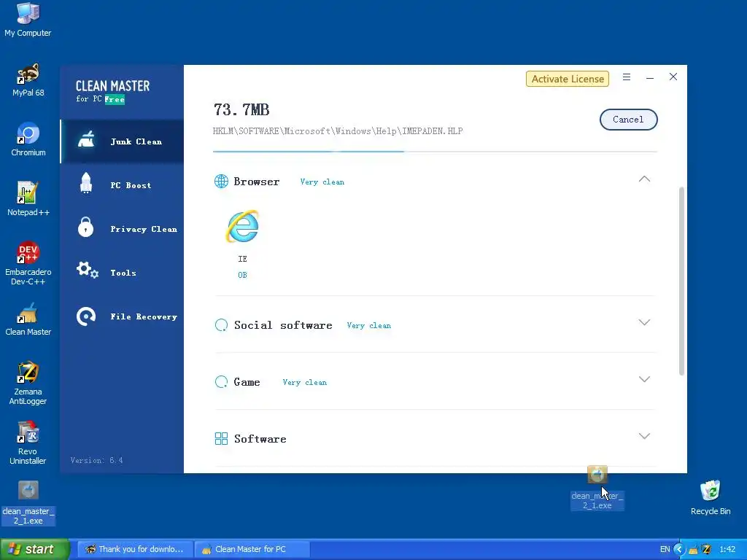
Task: Click the Game category heading
Action: click(247, 382)
